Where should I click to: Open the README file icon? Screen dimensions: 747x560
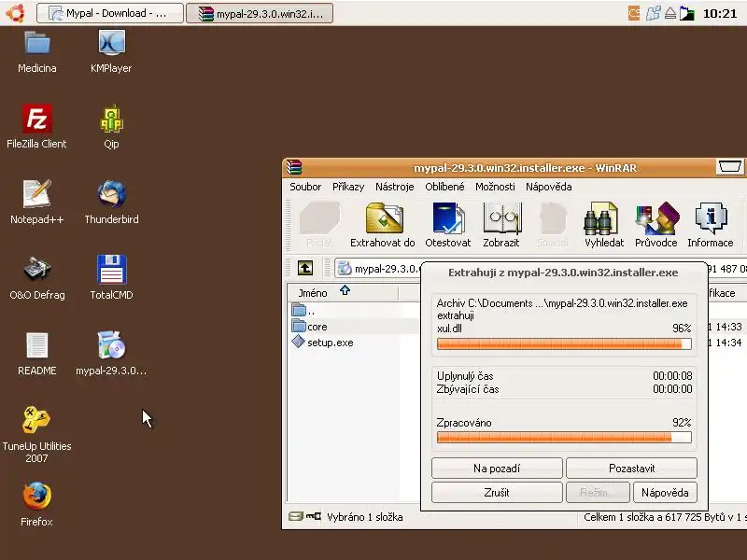[36, 354]
